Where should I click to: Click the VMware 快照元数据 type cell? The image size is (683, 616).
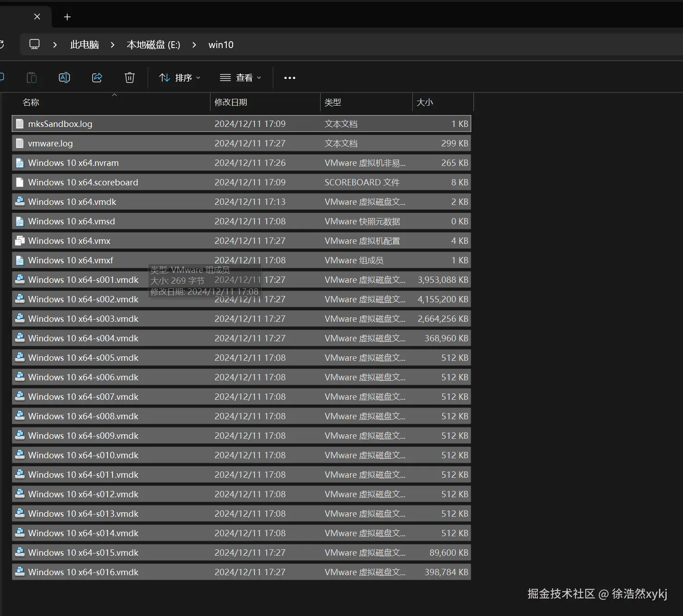[362, 221]
